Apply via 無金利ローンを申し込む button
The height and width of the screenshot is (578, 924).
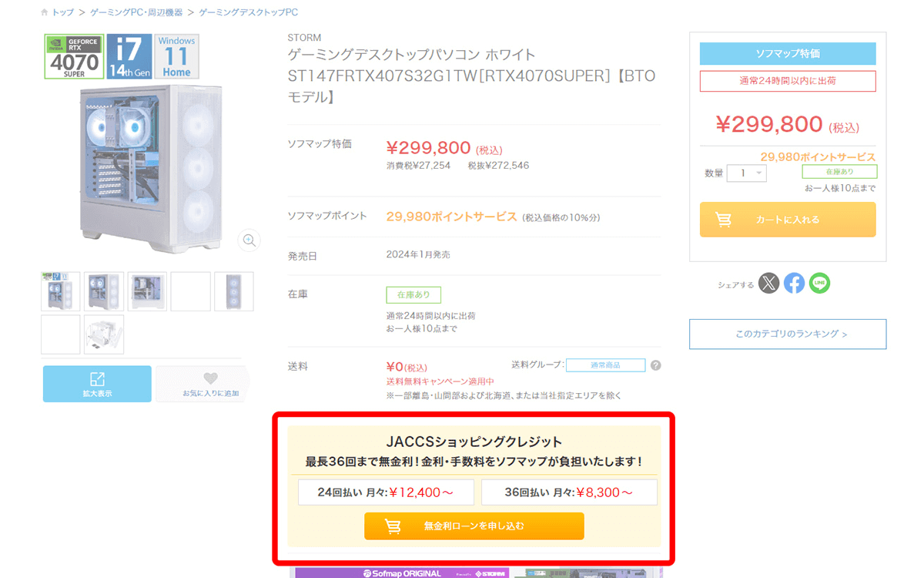(474, 526)
